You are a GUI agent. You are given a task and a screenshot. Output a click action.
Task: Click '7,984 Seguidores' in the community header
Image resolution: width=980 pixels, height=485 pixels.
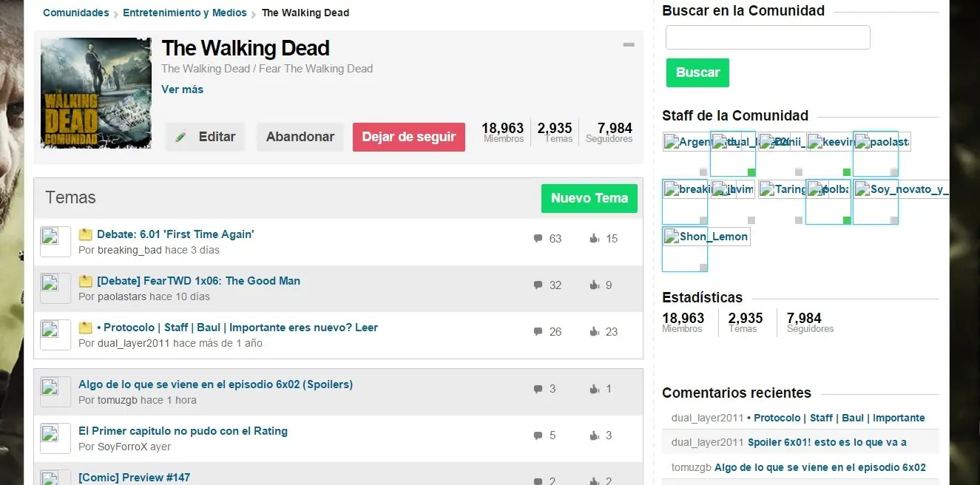(609, 132)
